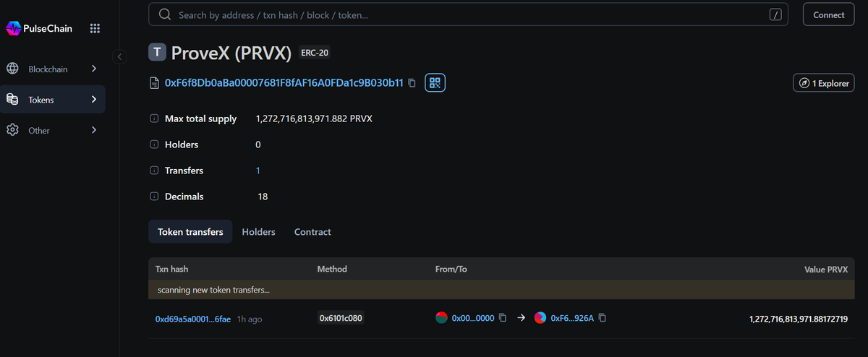Click the 'scanning new token transfers...' banner

pos(501,290)
